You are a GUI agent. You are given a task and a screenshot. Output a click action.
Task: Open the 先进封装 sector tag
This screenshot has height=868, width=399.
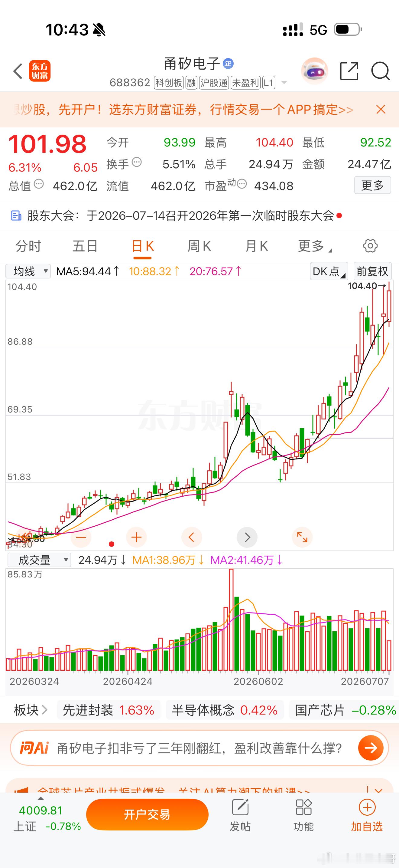click(x=108, y=710)
